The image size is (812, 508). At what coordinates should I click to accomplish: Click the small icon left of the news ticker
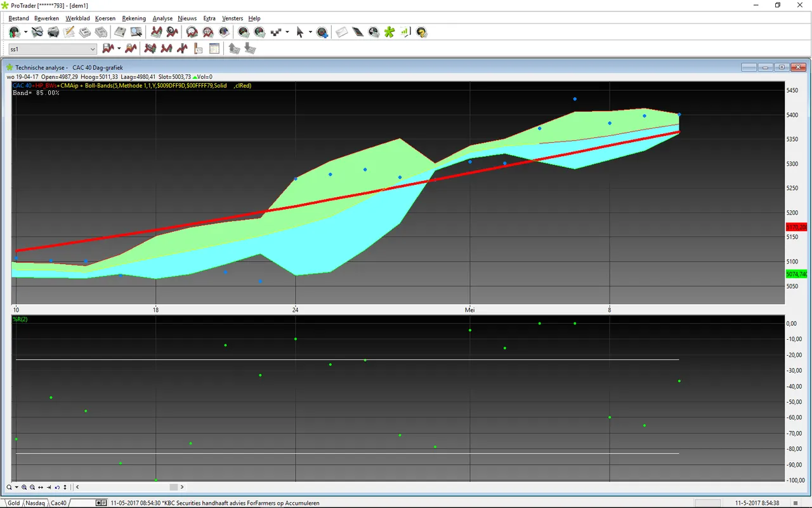[x=101, y=503]
